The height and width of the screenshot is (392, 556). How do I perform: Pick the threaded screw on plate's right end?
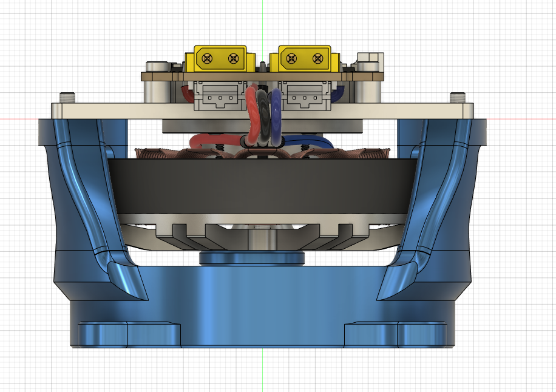click(458, 98)
